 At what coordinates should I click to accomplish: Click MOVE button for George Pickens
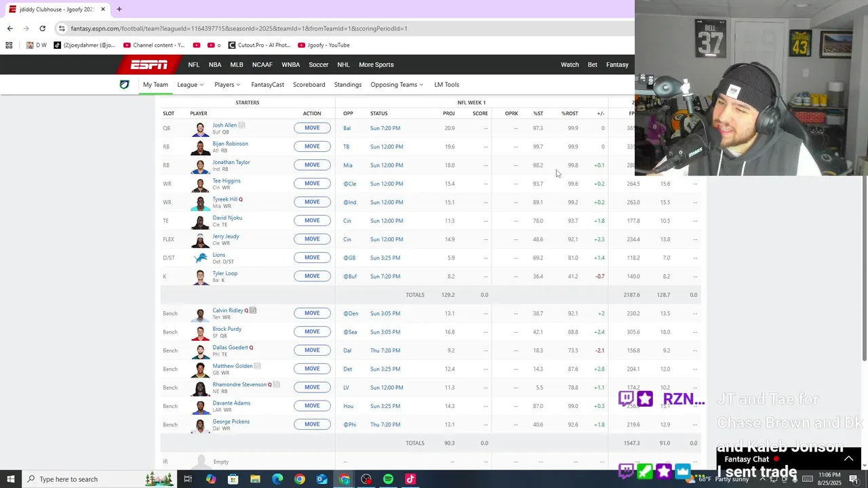point(312,424)
